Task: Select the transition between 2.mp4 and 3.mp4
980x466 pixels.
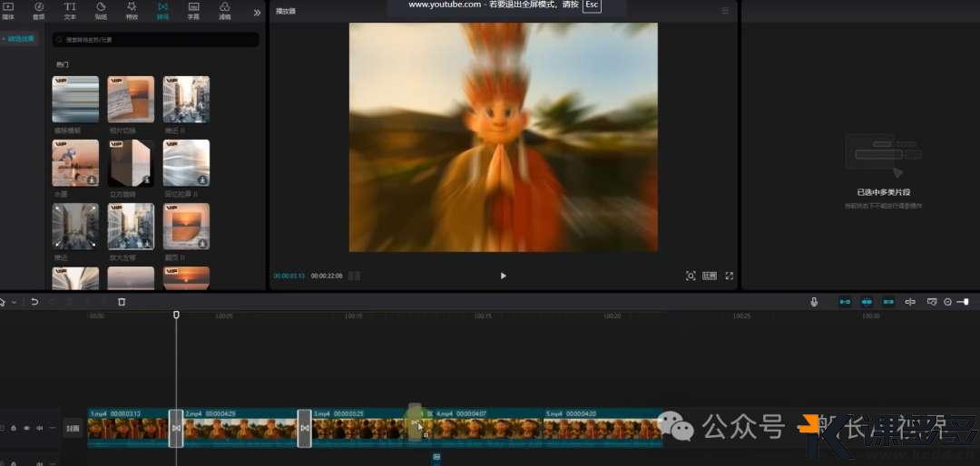Action: pyautogui.click(x=304, y=428)
